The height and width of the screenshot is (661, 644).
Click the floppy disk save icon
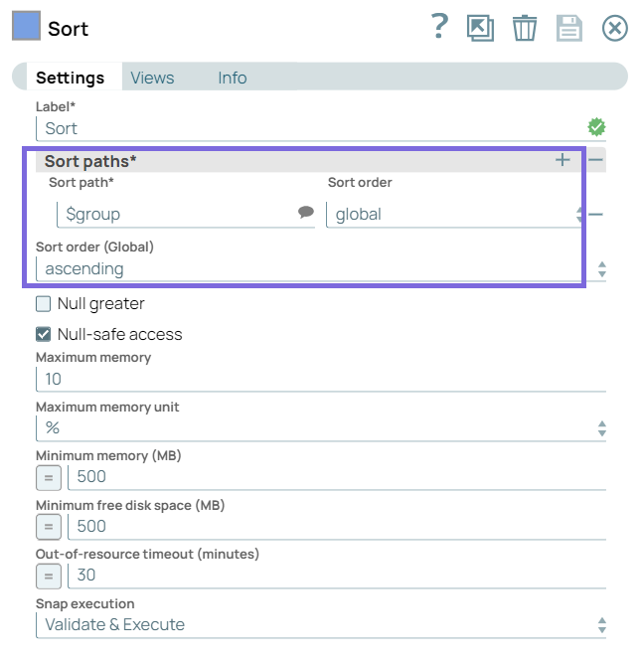tap(568, 28)
